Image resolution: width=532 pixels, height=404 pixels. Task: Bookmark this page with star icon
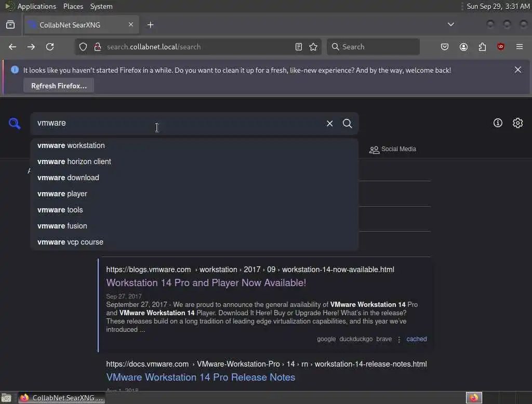point(313,47)
